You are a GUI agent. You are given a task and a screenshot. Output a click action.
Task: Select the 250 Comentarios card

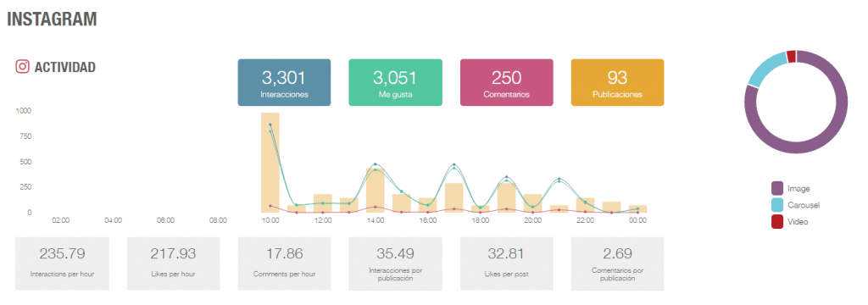(x=507, y=82)
